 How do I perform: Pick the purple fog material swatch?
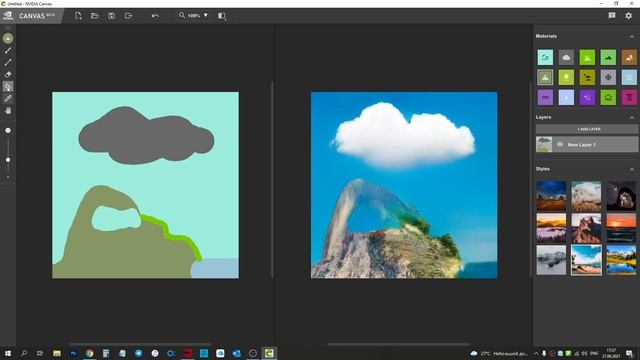tap(545, 98)
